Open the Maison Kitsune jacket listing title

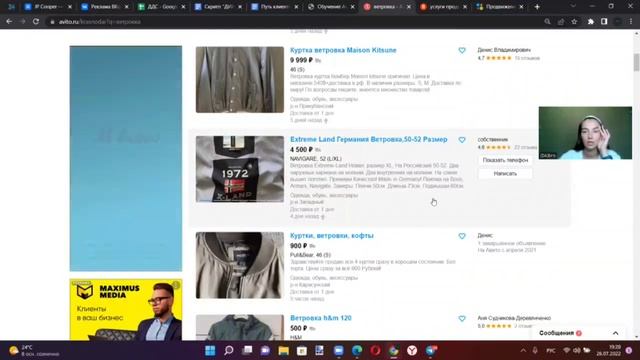pyautogui.click(x=343, y=50)
